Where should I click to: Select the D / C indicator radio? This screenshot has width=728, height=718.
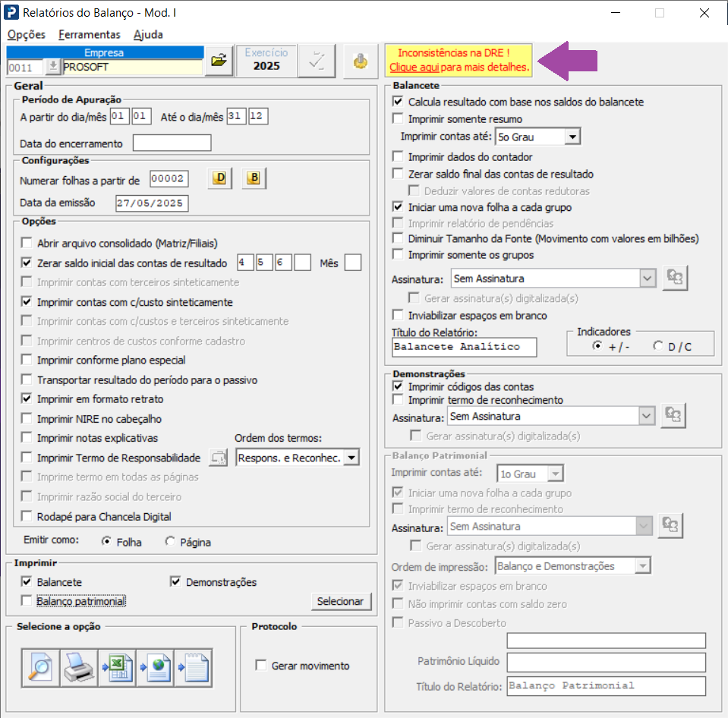(x=658, y=346)
